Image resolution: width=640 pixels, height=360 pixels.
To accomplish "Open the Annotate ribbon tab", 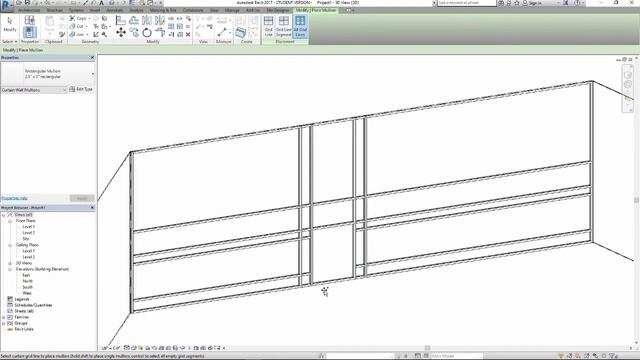I will (x=115, y=10).
